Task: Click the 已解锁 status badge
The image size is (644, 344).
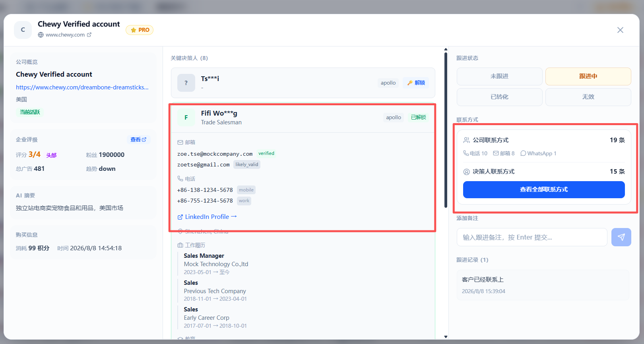Action: (418, 118)
